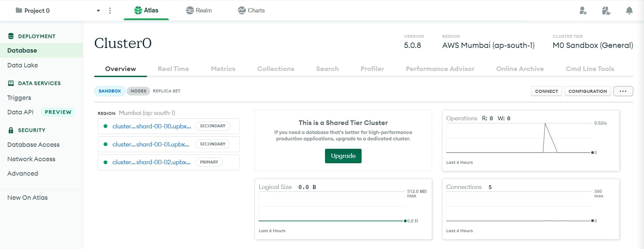Click the region AWS Mumbai (ap-south-1)
644x249 pixels.
point(488,45)
